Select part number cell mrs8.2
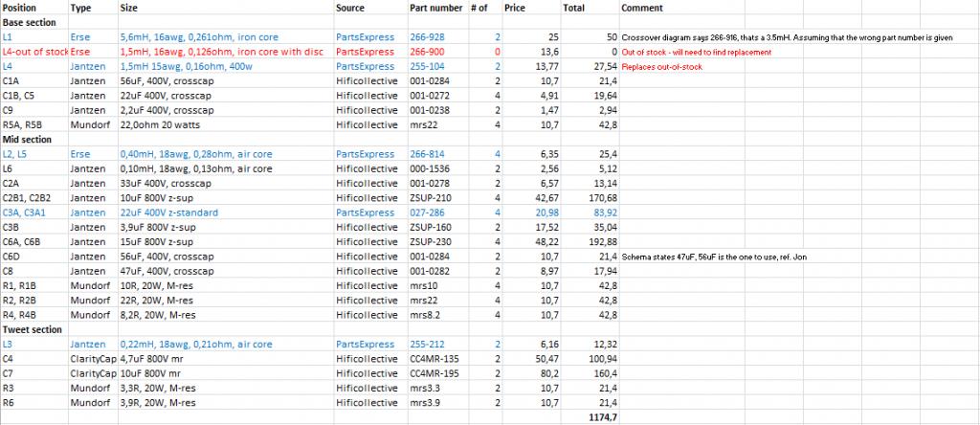 pos(436,315)
